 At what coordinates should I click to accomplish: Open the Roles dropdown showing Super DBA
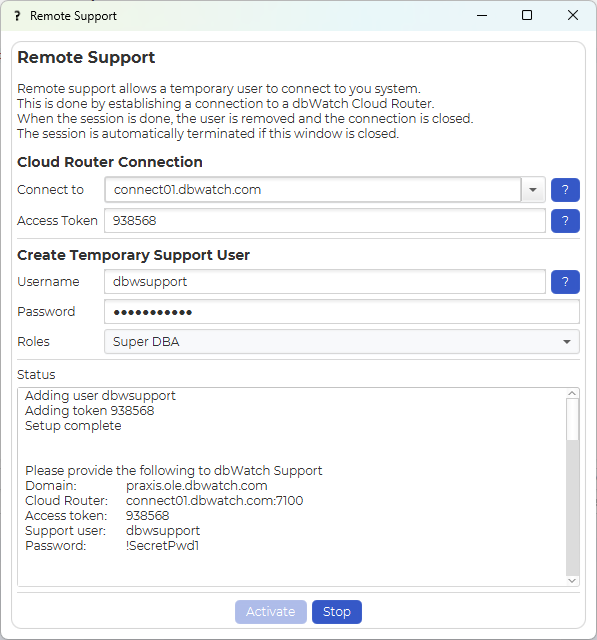[x=342, y=342]
